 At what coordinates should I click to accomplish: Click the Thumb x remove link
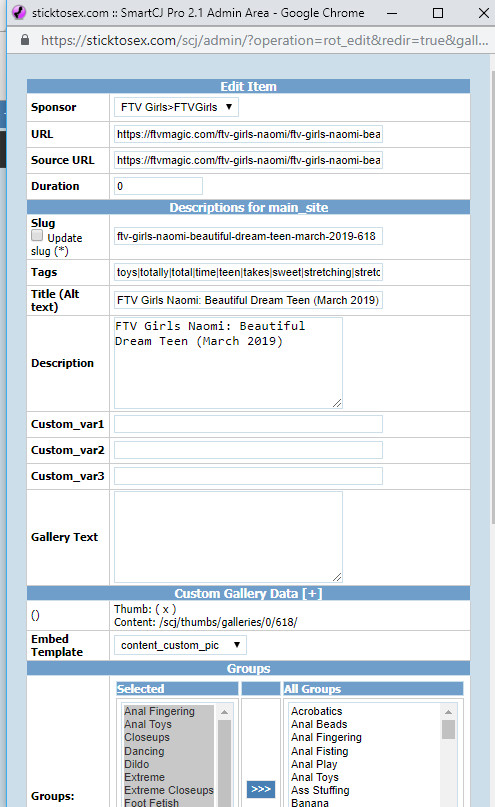166,609
